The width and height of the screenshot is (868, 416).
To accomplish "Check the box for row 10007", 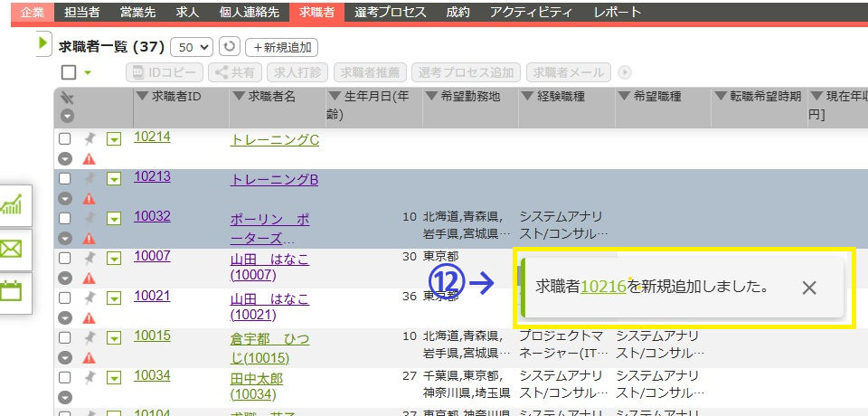I will coord(65,258).
